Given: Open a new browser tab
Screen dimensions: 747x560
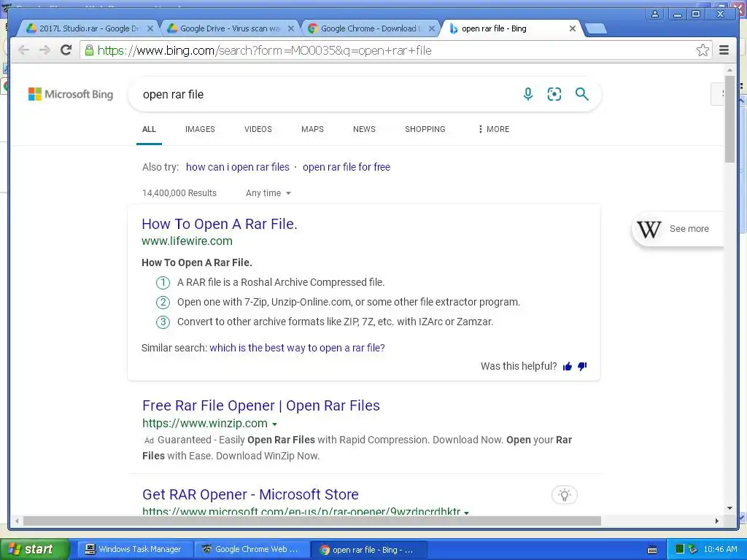Looking at the screenshot, I should 595,28.
